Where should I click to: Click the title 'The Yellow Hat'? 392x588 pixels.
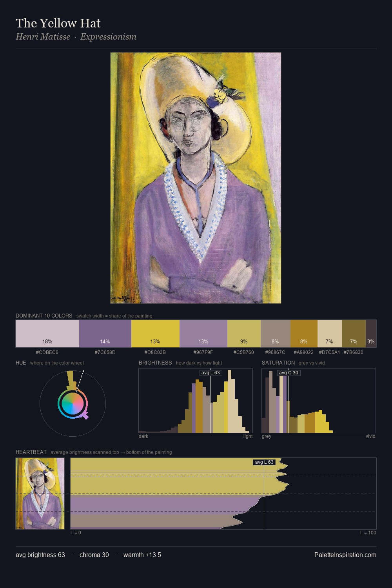point(58,23)
